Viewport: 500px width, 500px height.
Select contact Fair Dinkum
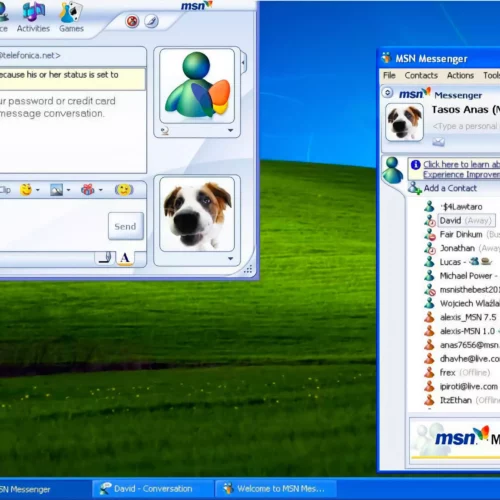coord(461,234)
